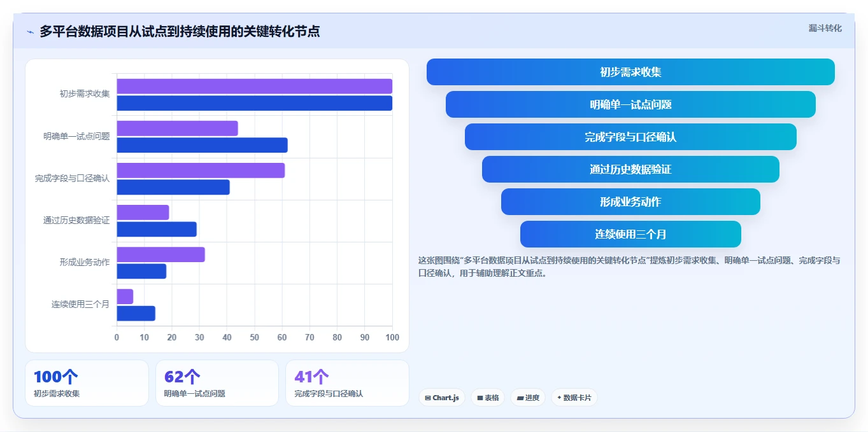The image size is (868, 432).
Task: Click the description paragraph under the funnel
Action: point(630,267)
